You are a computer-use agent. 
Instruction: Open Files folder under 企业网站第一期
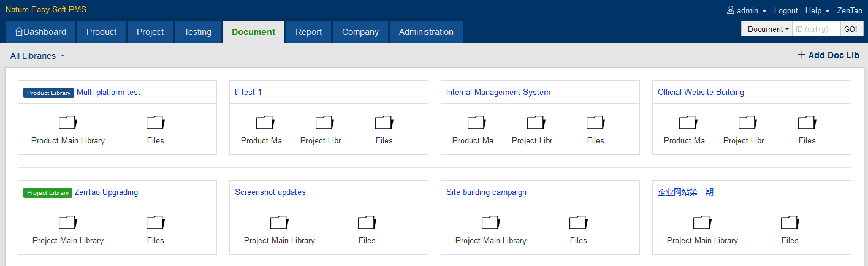[790, 229]
